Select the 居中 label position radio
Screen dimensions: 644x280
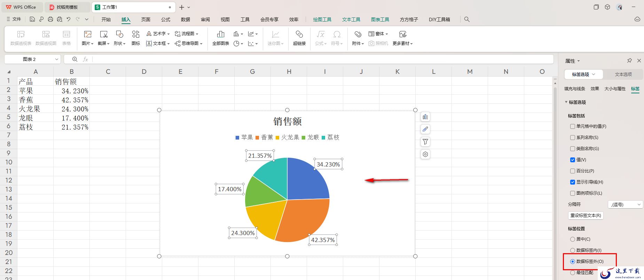click(573, 239)
